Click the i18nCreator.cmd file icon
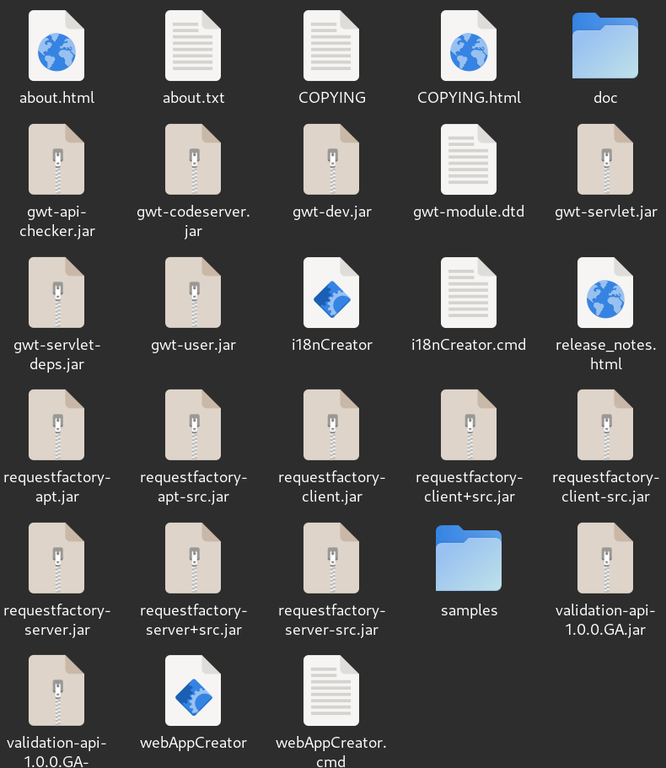 (469, 292)
